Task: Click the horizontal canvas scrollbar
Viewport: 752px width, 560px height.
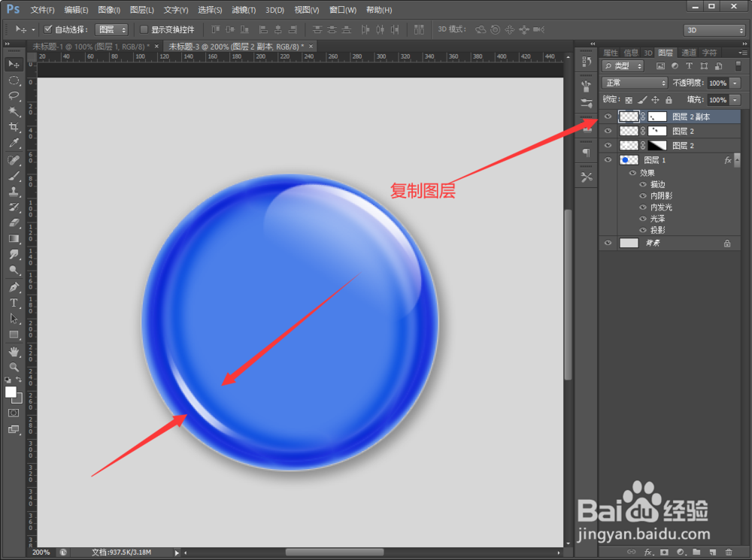Action: coord(335,552)
